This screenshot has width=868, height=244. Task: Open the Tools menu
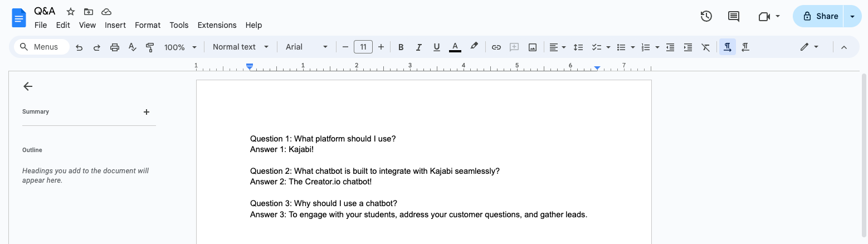(179, 25)
